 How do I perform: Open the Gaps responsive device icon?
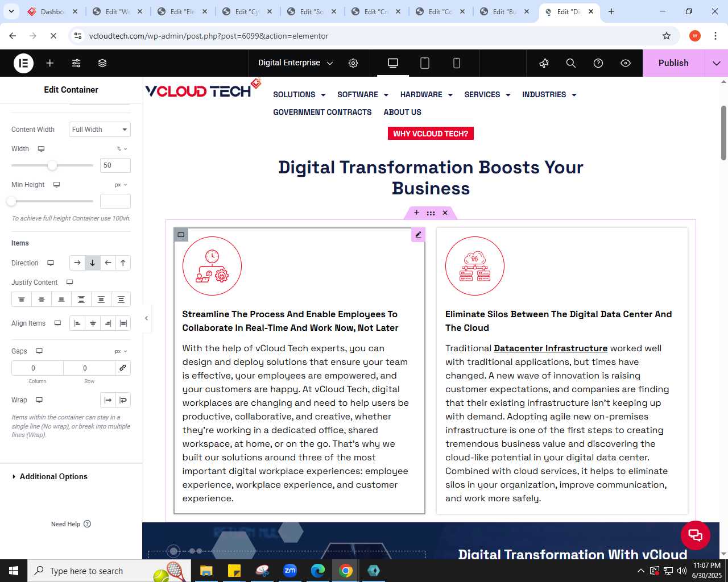(x=39, y=351)
